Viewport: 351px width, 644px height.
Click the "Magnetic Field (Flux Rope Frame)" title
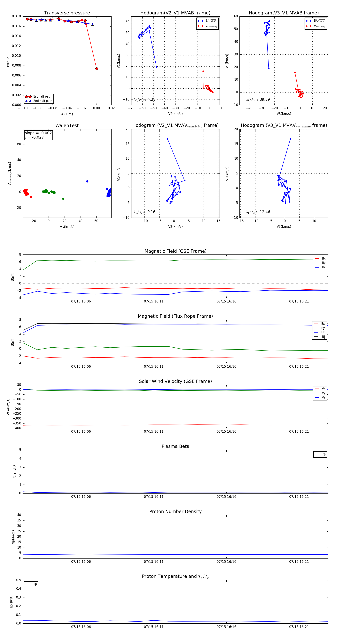click(x=175, y=316)
